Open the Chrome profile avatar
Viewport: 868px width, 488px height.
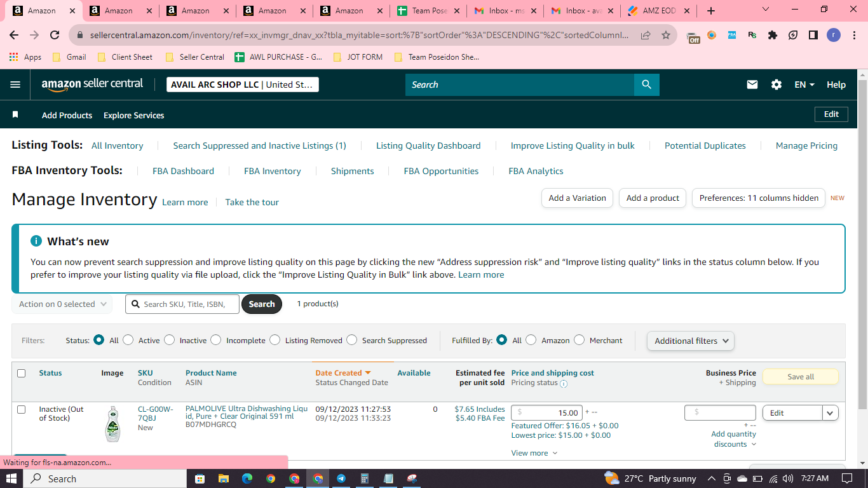pyautogui.click(x=834, y=35)
